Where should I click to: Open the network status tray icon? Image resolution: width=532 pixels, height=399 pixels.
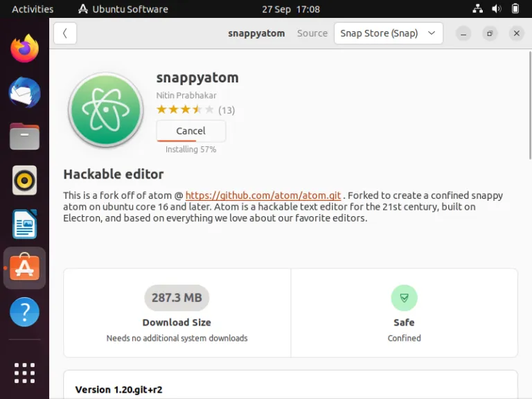[x=478, y=9]
